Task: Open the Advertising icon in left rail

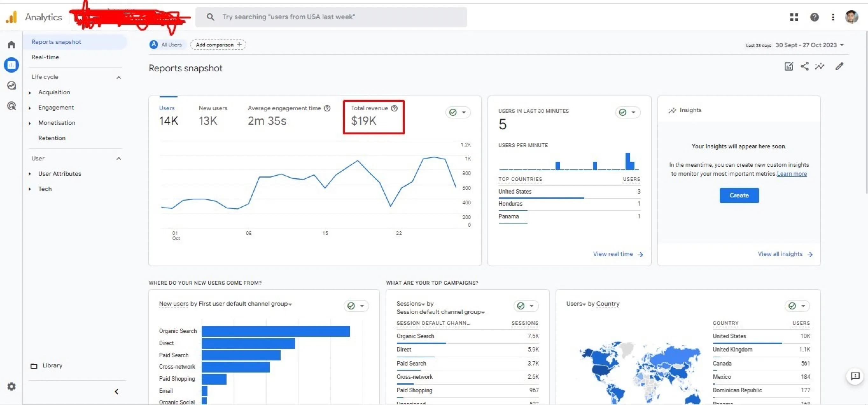Action: [11, 106]
